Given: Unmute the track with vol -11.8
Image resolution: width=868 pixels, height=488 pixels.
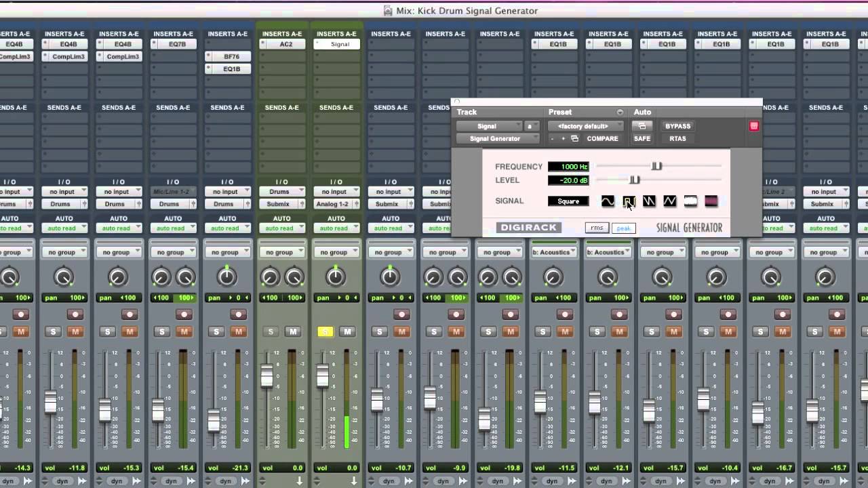Looking at the screenshot, I should tap(75, 331).
